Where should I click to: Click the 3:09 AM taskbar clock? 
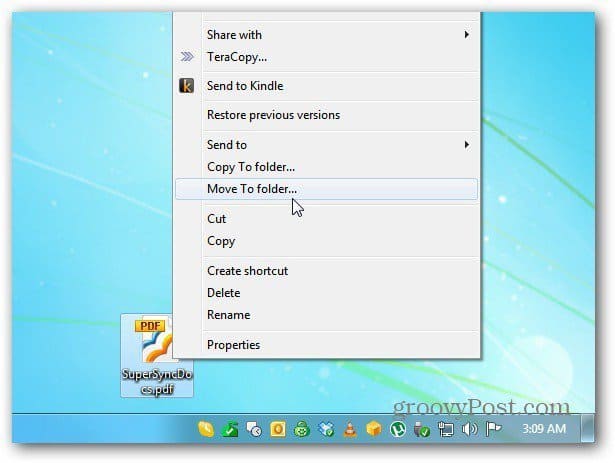[x=544, y=428]
